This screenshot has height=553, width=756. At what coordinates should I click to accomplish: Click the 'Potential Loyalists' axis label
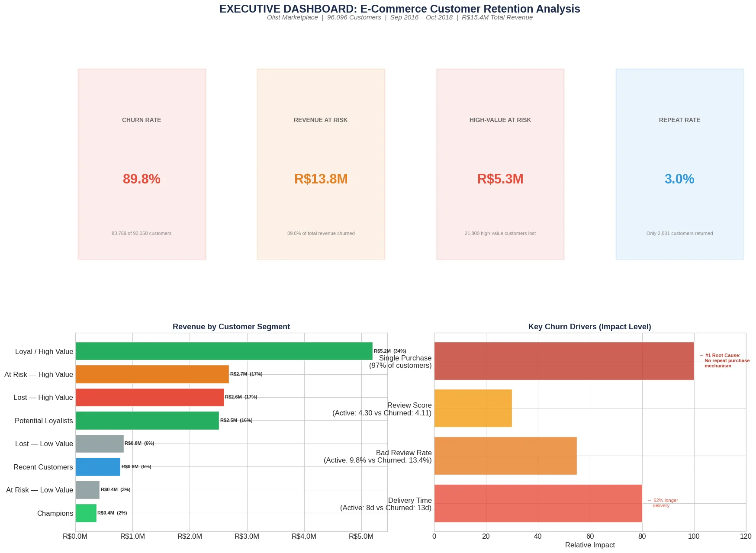(44, 421)
